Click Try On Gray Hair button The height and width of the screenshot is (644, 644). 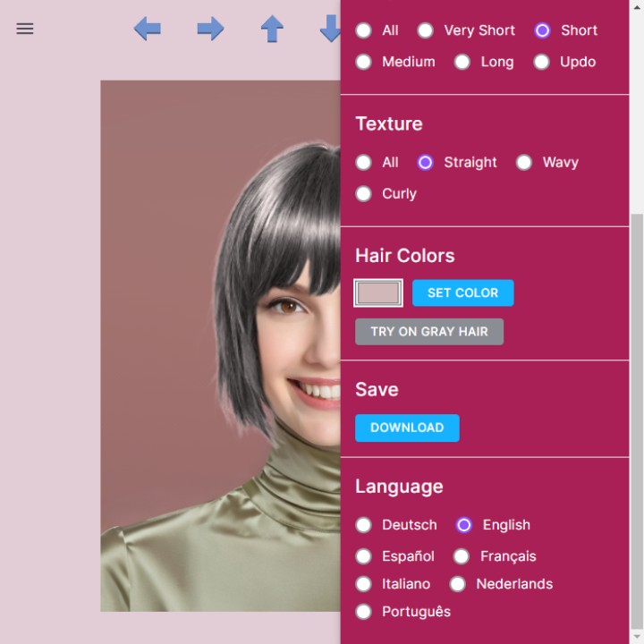click(x=429, y=332)
